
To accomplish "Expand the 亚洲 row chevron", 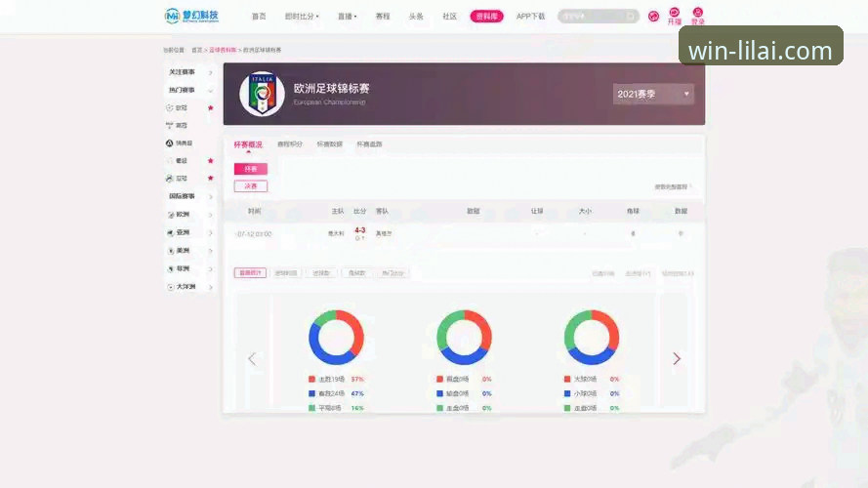I will pos(210,233).
